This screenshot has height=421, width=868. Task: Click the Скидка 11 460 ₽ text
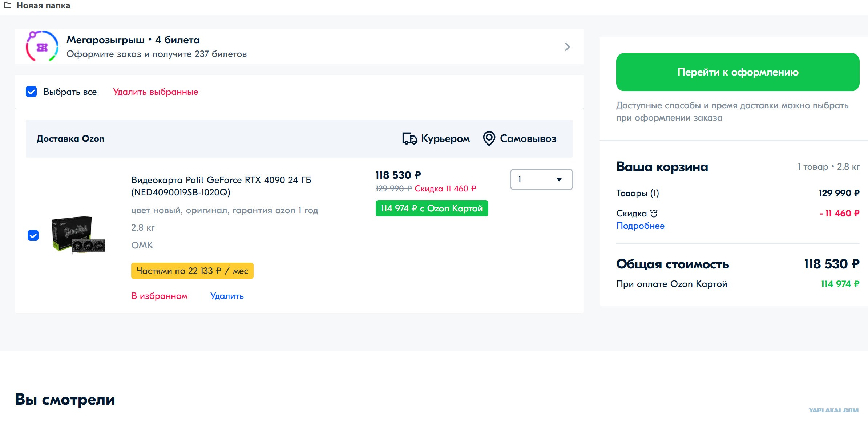[445, 189]
